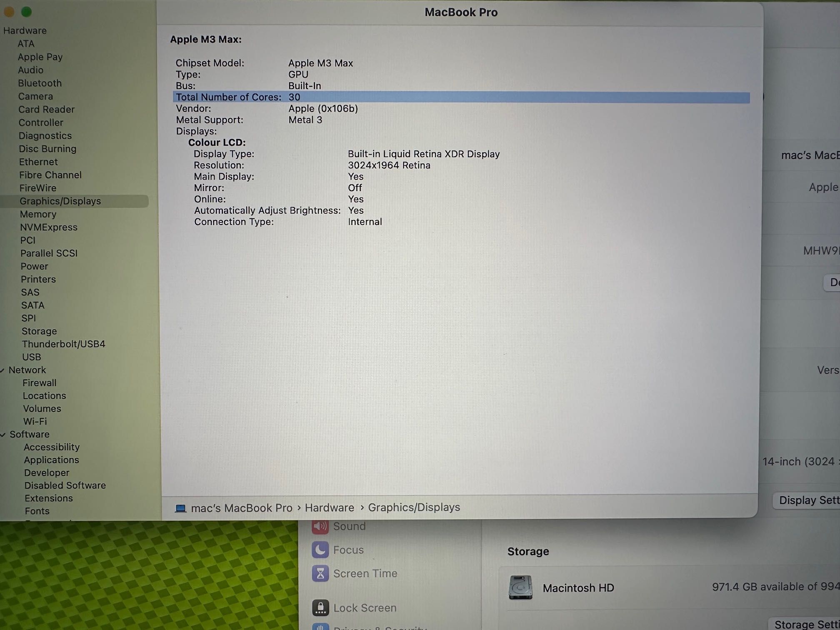Select ATA in the Hardware list

pos(26,44)
